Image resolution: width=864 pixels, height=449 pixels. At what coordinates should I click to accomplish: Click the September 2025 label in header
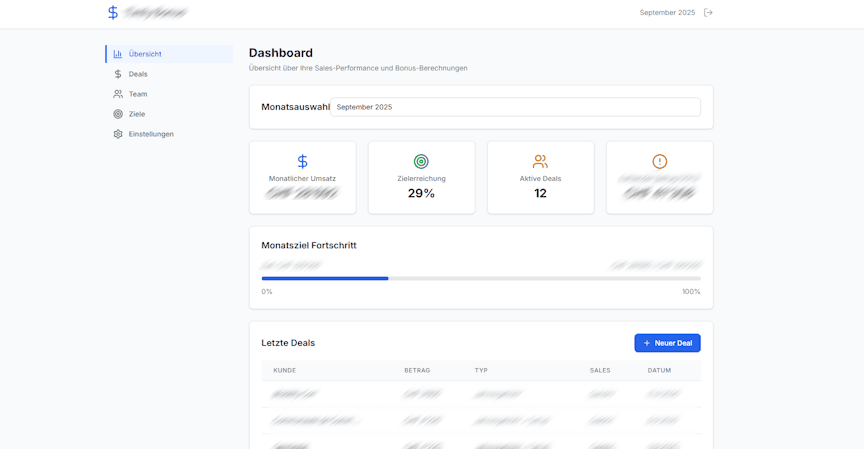(x=667, y=13)
